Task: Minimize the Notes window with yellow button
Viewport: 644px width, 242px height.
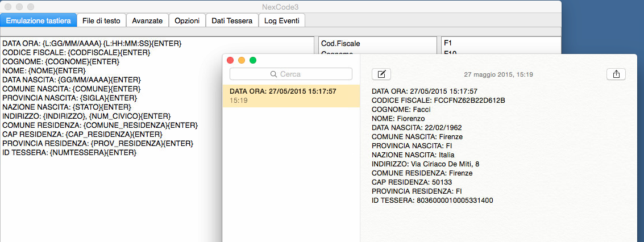Action: pos(242,60)
